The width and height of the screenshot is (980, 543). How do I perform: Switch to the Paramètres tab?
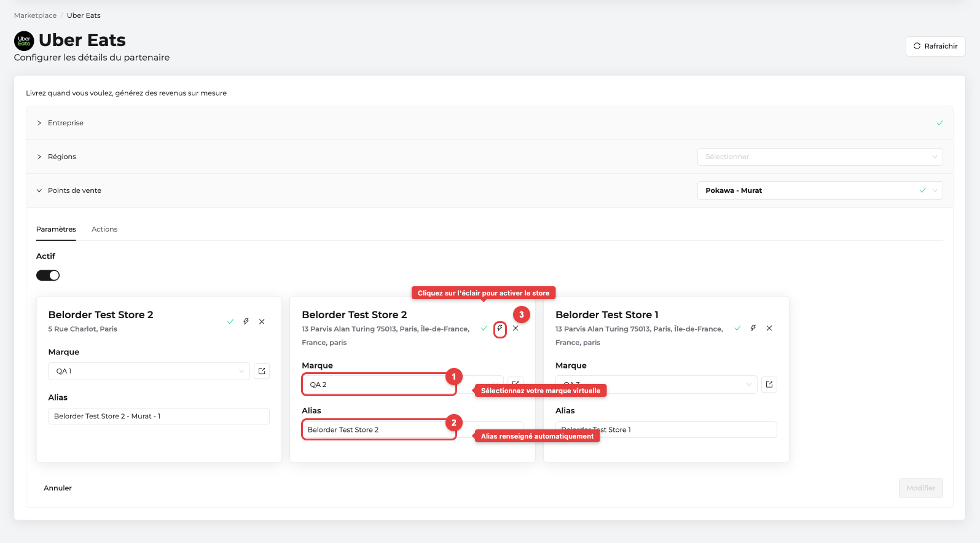[x=56, y=229]
